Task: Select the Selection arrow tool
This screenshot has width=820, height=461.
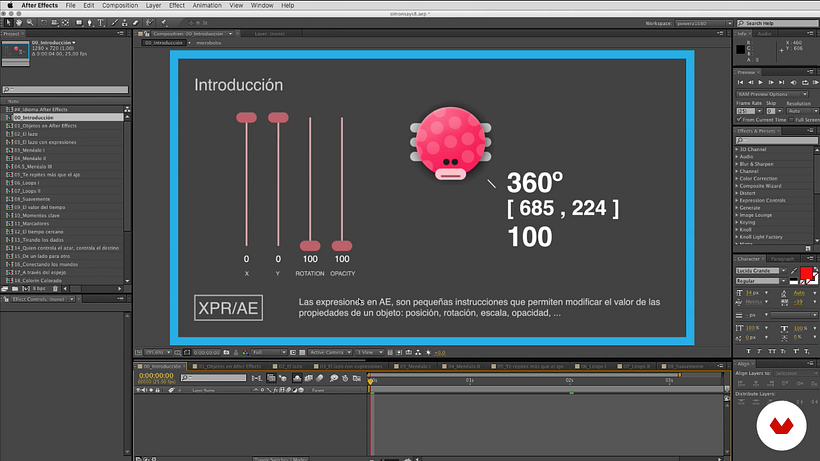Action: pyautogui.click(x=8, y=23)
